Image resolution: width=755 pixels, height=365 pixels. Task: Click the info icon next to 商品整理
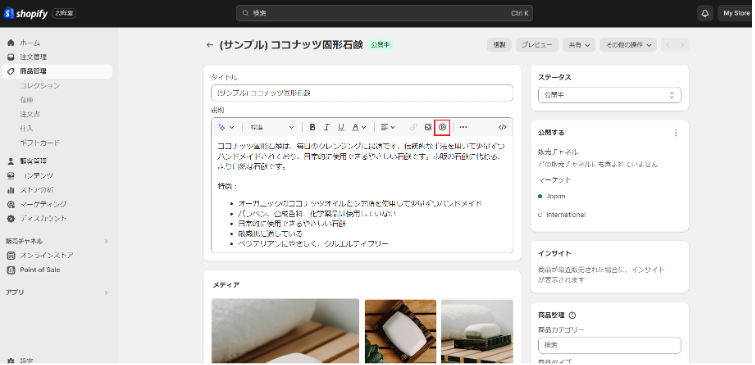[573, 316]
